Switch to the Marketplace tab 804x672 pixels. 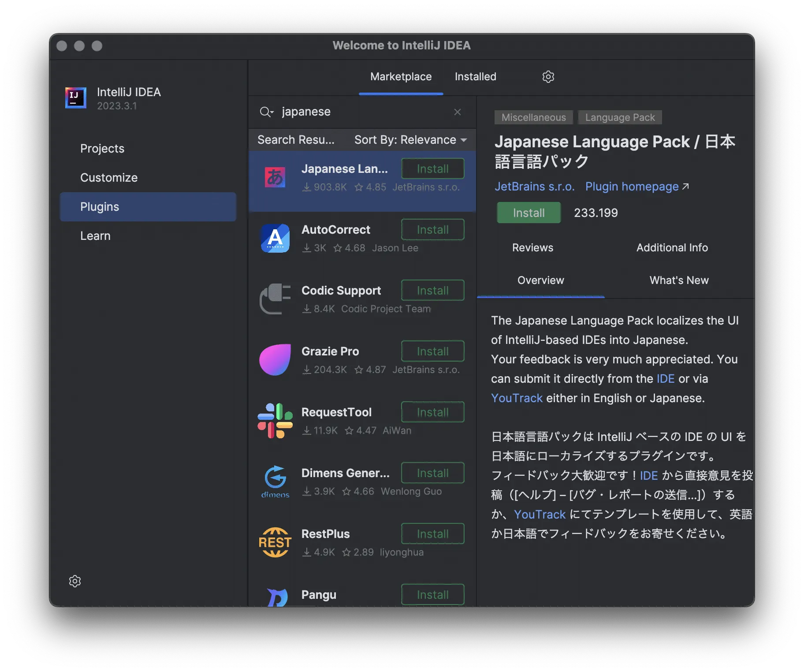click(401, 77)
